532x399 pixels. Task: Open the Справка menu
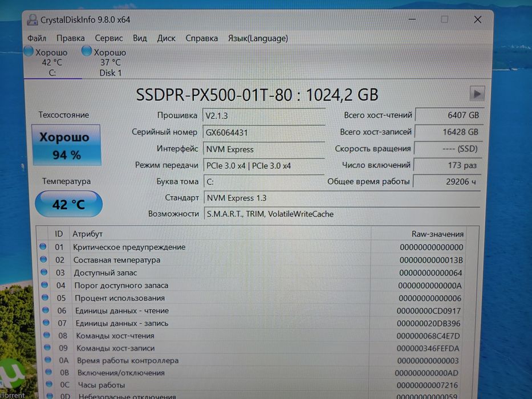(x=201, y=38)
